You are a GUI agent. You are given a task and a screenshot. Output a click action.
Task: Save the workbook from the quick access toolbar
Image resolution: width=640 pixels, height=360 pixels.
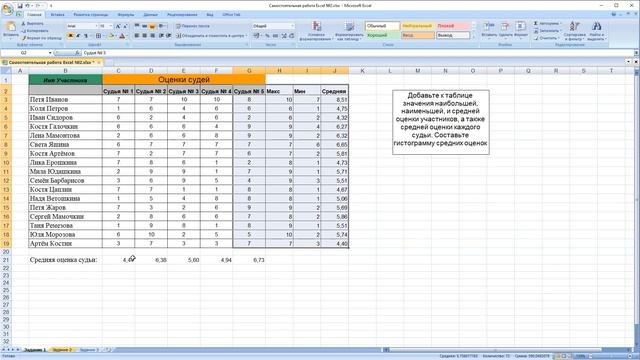[x=20, y=6]
